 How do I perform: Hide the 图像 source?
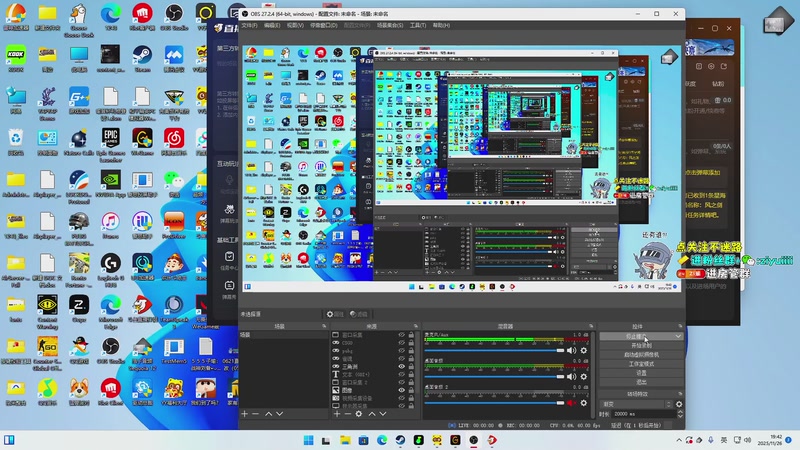coord(402,390)
